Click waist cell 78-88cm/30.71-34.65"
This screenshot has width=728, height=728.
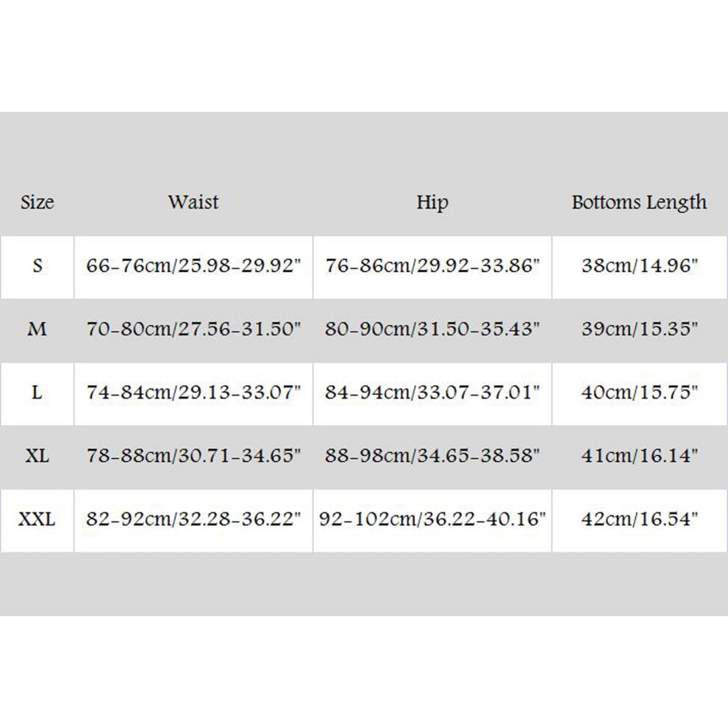coord(193,457)
